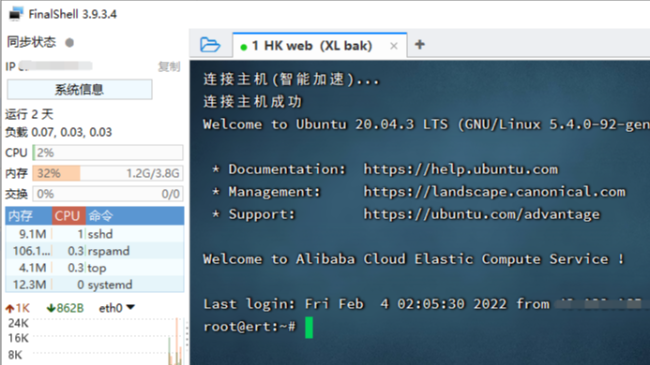The image size is (650, 365).
Task: Click the blurred IP address field
Action: (56, 66)
